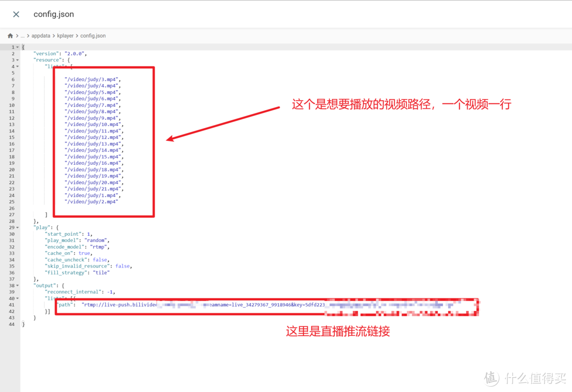Open the collapsed breadcrumb ellipsis

23,36
